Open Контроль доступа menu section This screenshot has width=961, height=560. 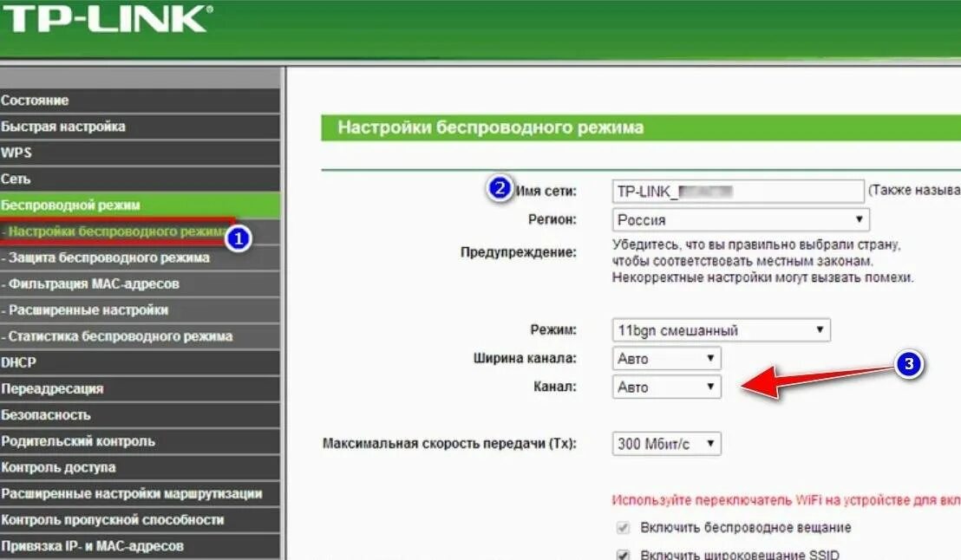pyautogui.click(x=140, y=467)
